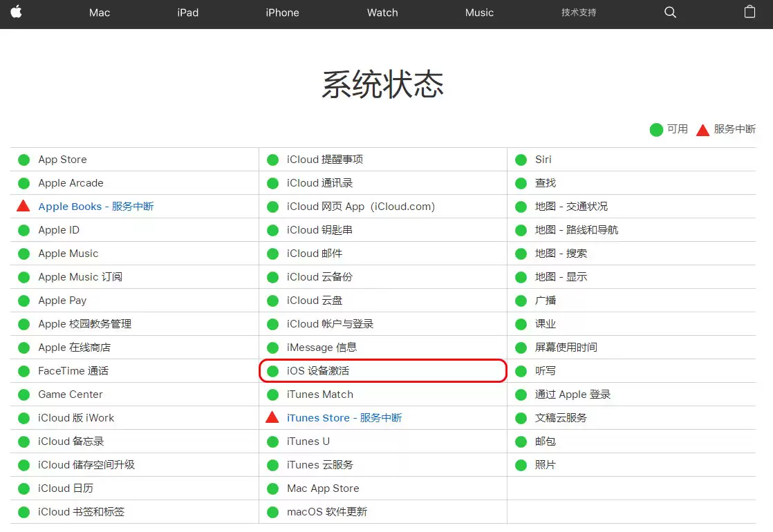Select 文稿云服务 entry
773x532 pixels.
tap(561, 418)
